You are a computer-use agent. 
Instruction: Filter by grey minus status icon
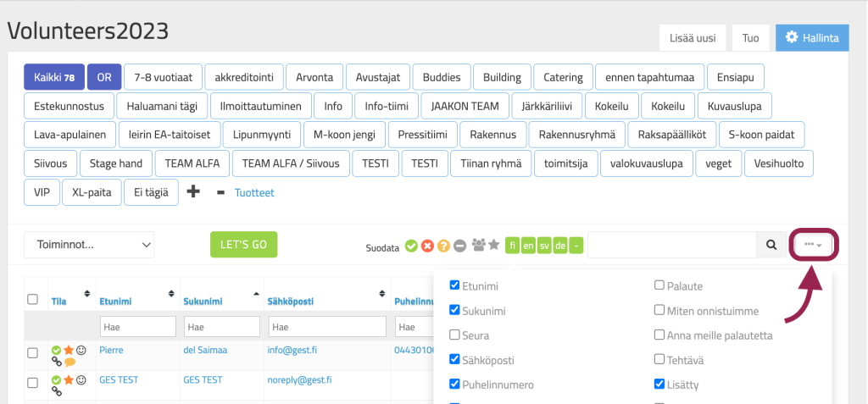(459, 246)
